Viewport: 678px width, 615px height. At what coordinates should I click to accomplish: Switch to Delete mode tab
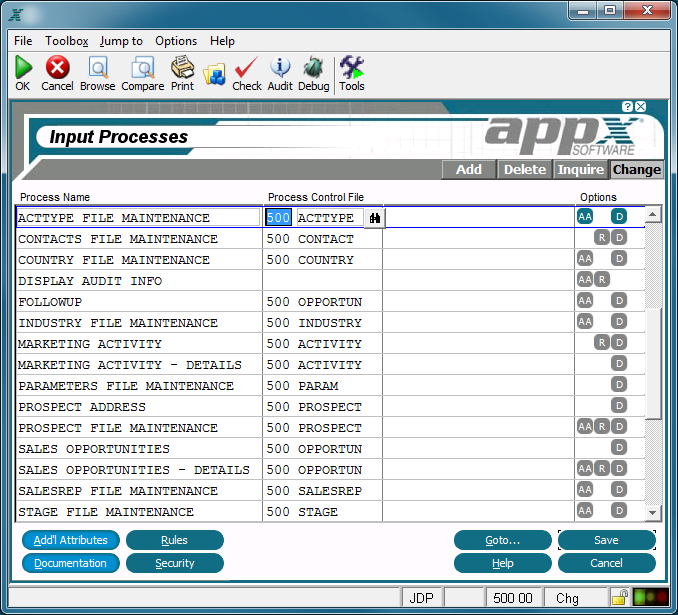click(x=525, y=169)
